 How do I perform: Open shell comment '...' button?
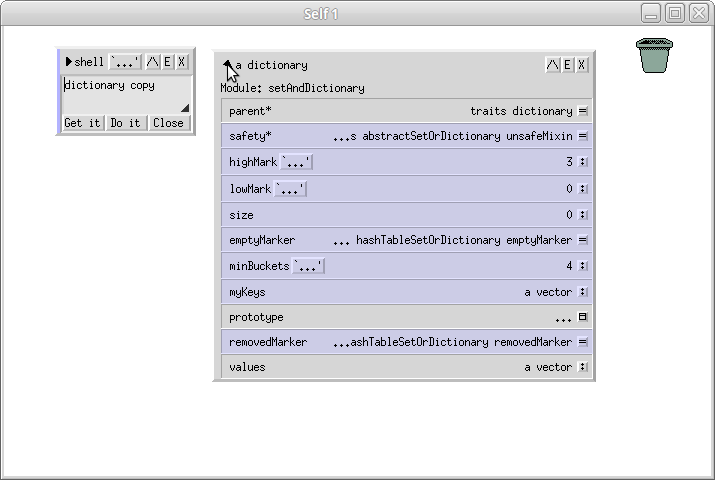click(x=125, y=62)
